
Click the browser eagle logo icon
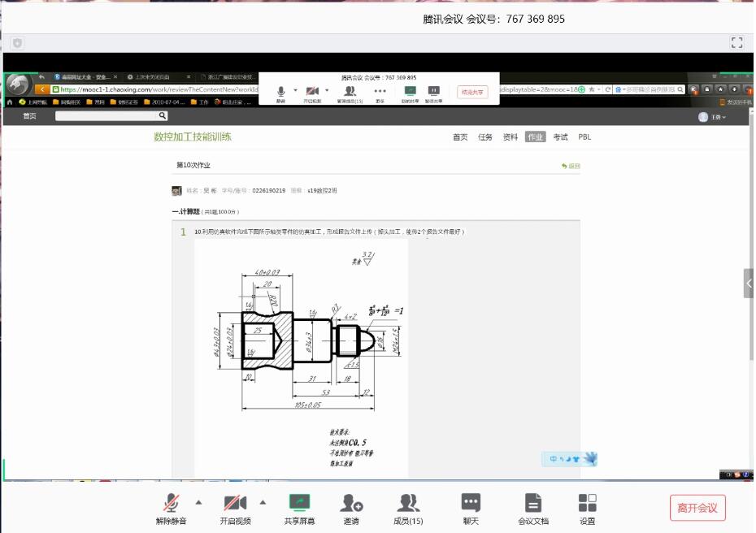[x=18, y=84]
